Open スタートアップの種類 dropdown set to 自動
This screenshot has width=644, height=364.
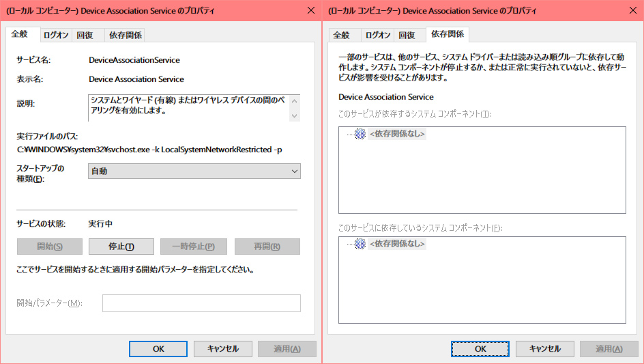(x=194, y=171)
